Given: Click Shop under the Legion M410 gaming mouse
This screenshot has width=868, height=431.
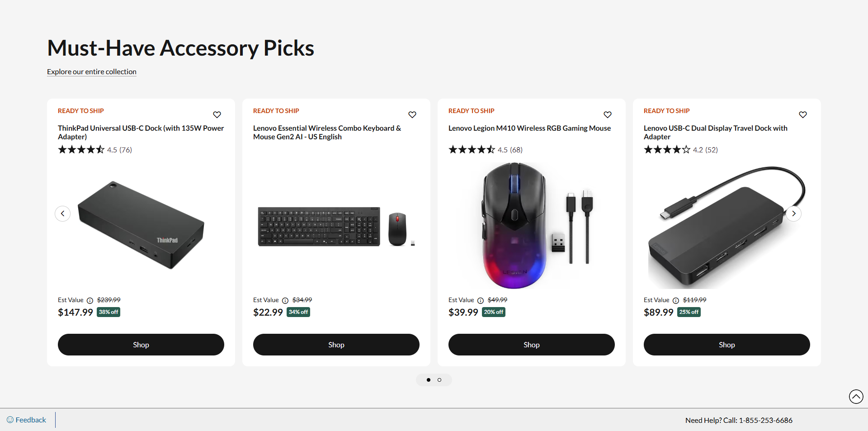Looking at the screenshot, I should tap(531, 345).
